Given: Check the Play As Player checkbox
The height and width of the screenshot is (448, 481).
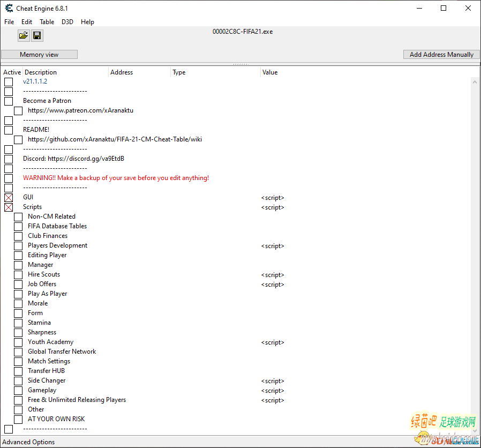Looking at the screenshot, I should (18, 294).
